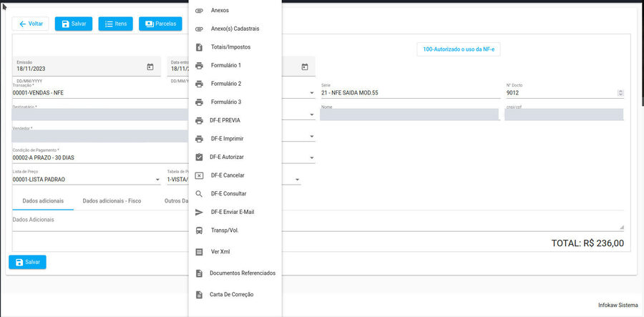Click the document icon beside Documentos Referenciados
This screenshot has height=317, width=644.
coord(199,273)
